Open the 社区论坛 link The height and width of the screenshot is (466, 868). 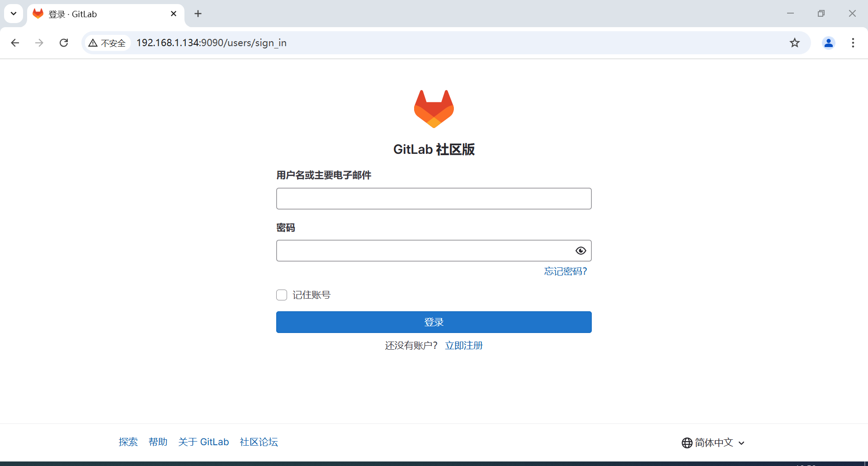tap(259, 442)
